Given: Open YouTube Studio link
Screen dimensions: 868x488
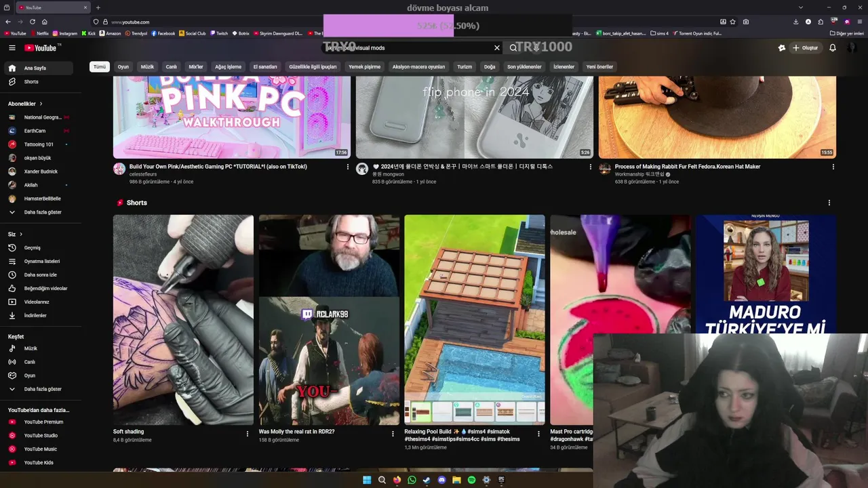Looking at the screenshot, I should point(39,435).
